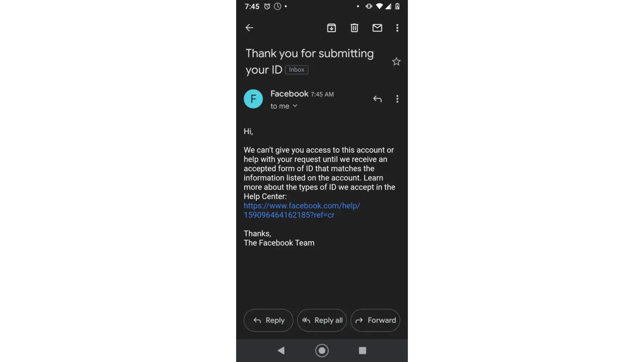This screenshot has width=644, height=362.
Task: Click the Inbox label tag
Action: pyautogui.click(x=297, y=70)
